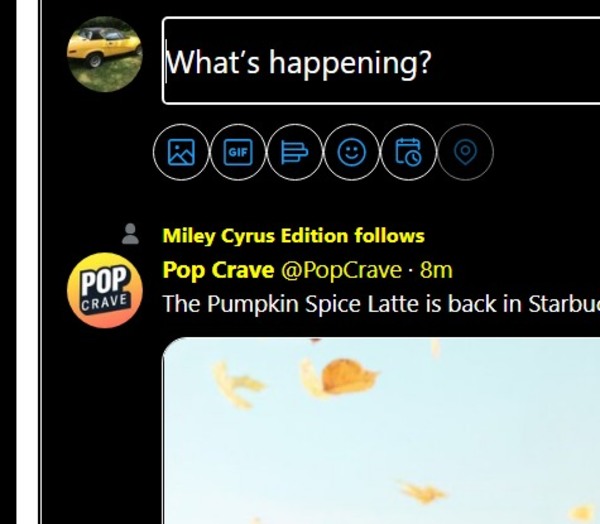
Task: Open the 8m tweet timestamp
Action: (436, 270)
